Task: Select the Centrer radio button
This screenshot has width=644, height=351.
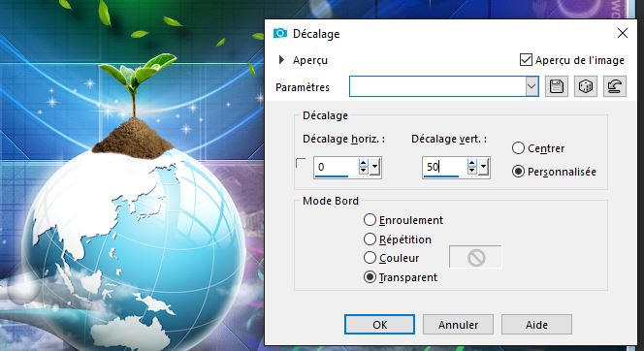Action: click(x=518, y=147)
